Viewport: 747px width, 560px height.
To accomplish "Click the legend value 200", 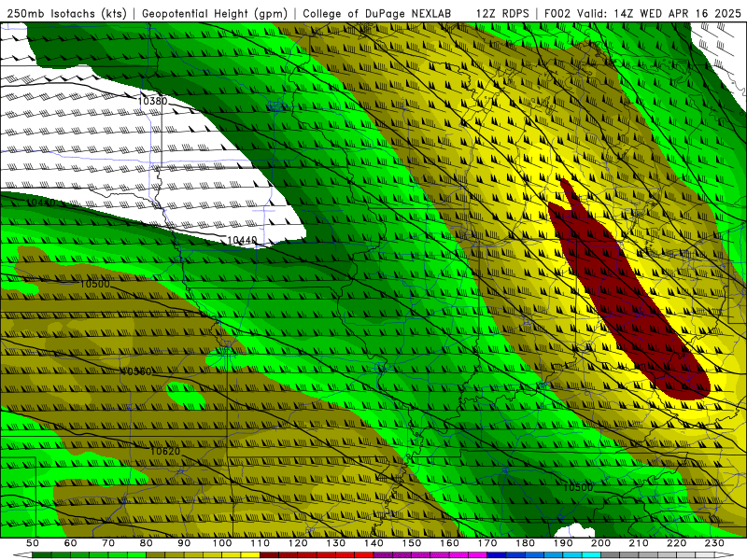I will [600, 543].
